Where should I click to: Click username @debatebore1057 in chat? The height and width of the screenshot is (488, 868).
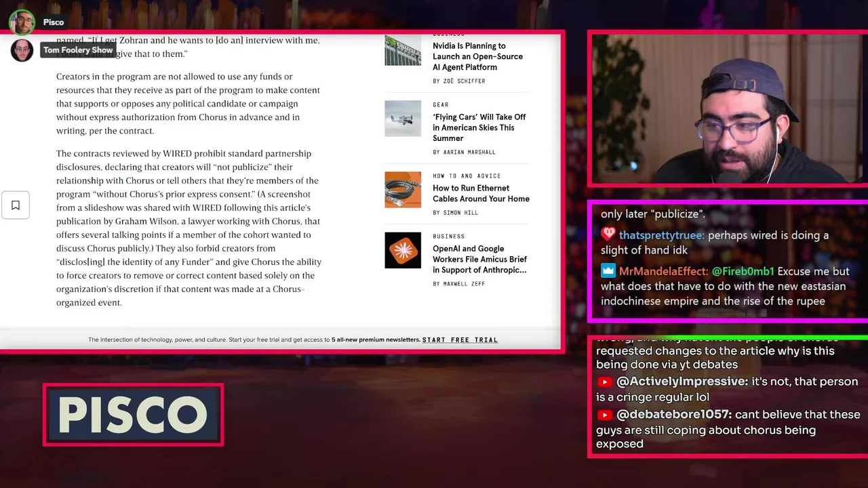point(673,414)
